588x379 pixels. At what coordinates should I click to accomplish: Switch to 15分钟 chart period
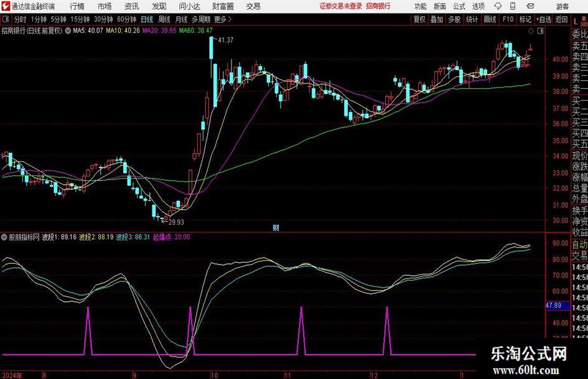pyautogui.click(x=80, y=19)
